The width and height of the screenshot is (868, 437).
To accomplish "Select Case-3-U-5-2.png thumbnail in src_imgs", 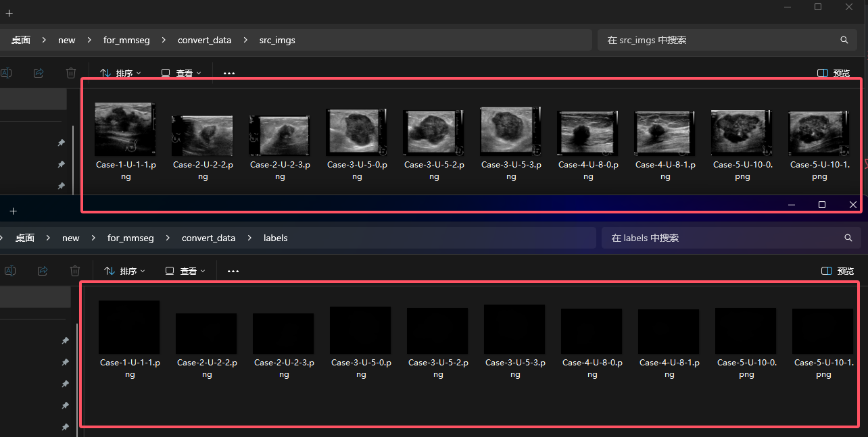I will (433, 134).
